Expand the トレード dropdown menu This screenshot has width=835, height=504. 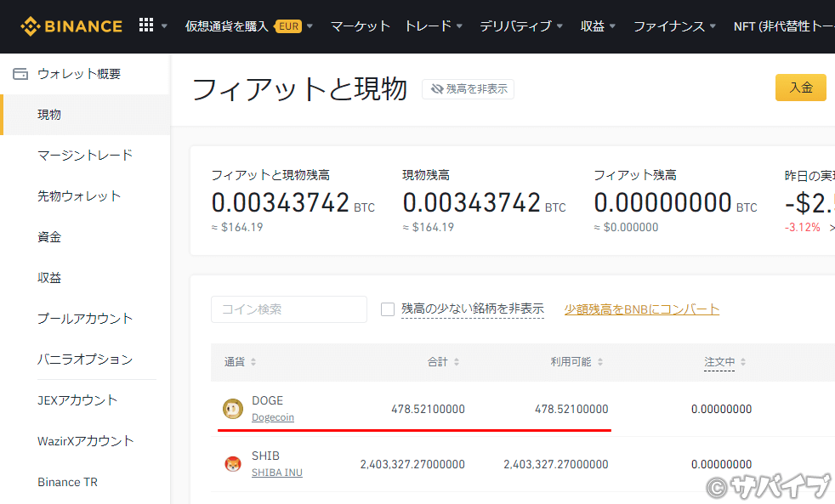(459, 26)
